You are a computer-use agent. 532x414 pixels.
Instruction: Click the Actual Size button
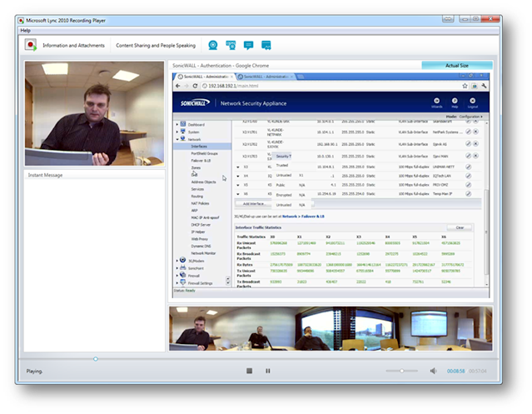457,65
